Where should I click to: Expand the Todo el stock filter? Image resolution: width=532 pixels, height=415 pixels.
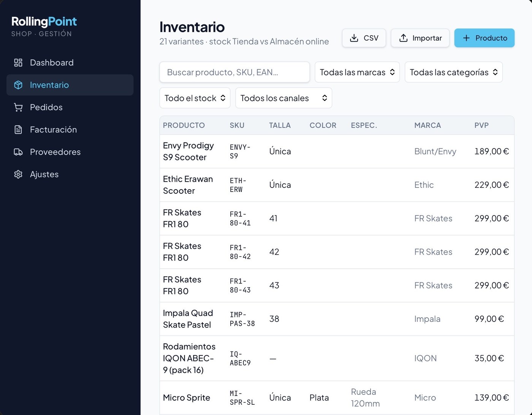(195, 98)
